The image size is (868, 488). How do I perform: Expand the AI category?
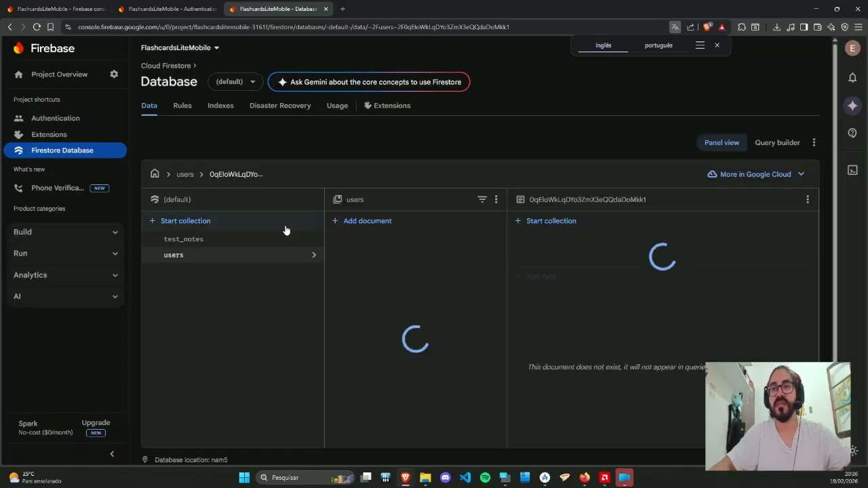65,296
